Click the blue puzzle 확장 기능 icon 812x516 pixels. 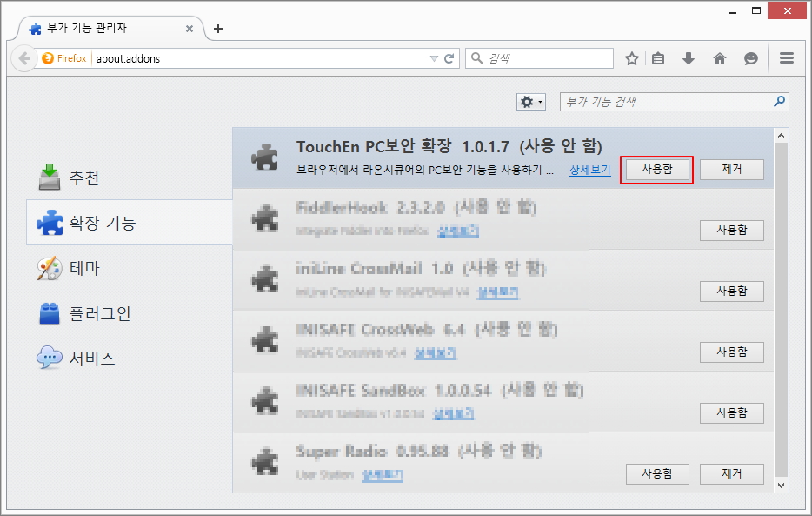(x=50, y=222)
